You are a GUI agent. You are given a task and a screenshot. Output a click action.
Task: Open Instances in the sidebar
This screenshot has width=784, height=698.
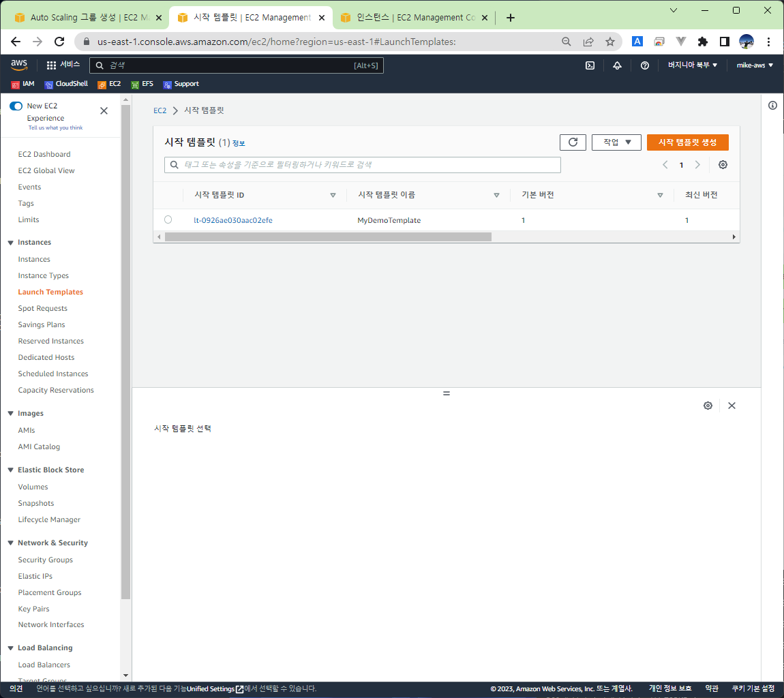tap(34, 260)
